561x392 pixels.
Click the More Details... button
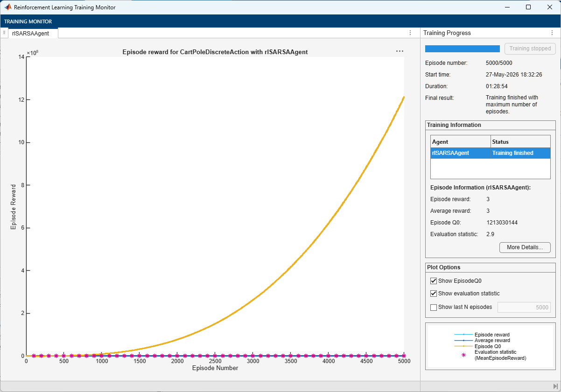[x=525, y=247]
